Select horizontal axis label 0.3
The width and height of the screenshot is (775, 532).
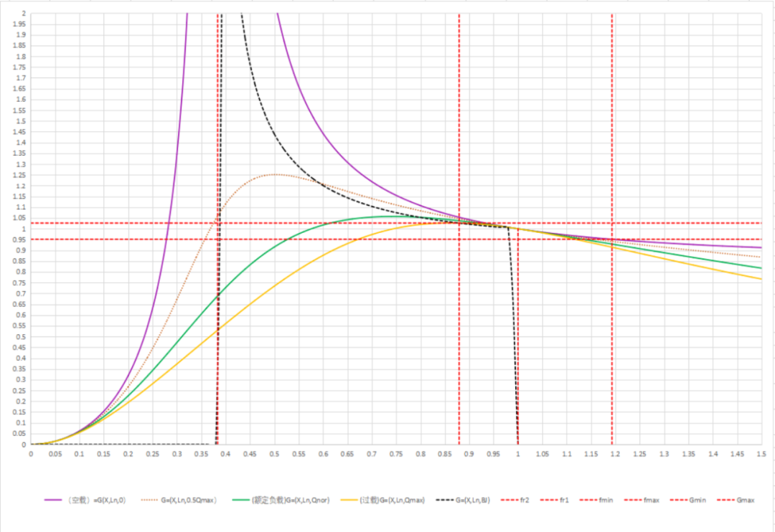pos(177,454)
